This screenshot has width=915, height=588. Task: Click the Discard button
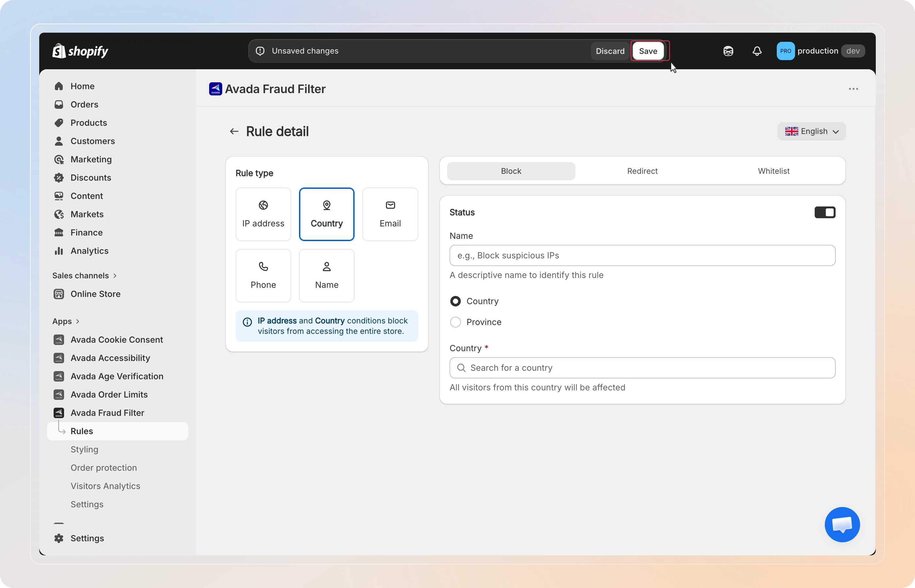point(610,51)
